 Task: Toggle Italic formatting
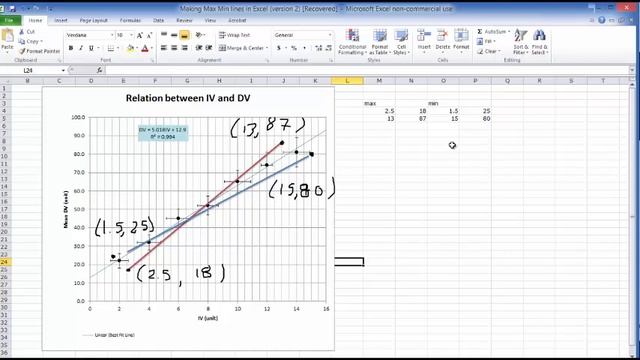pos(81,48)
